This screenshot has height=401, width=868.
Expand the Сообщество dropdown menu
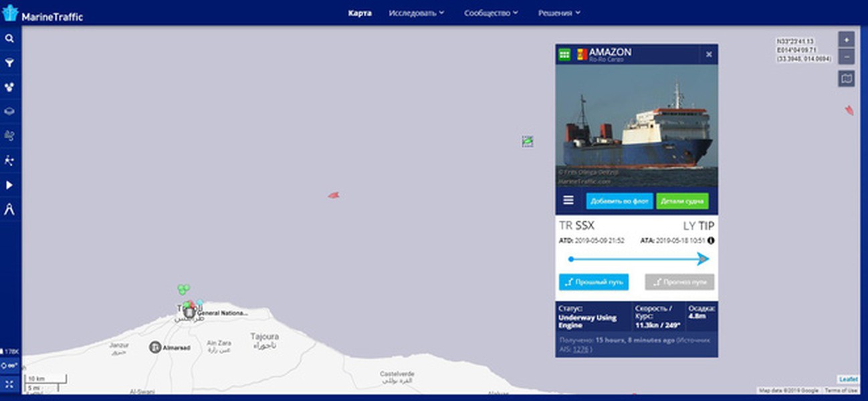coord(492,13)
